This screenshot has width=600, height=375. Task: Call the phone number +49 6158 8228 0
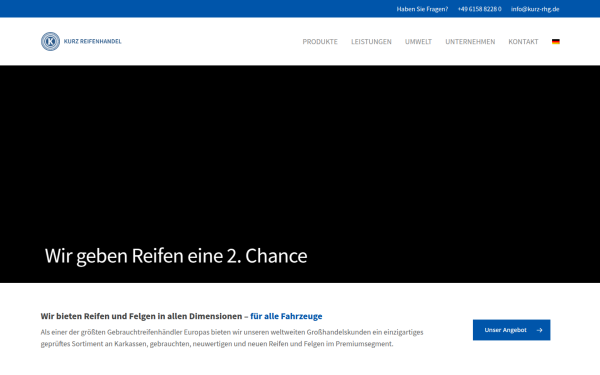[479, 9]
